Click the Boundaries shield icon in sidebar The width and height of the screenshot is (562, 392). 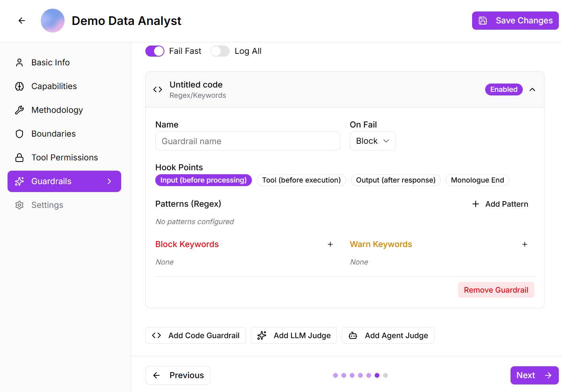pos(19,134)
